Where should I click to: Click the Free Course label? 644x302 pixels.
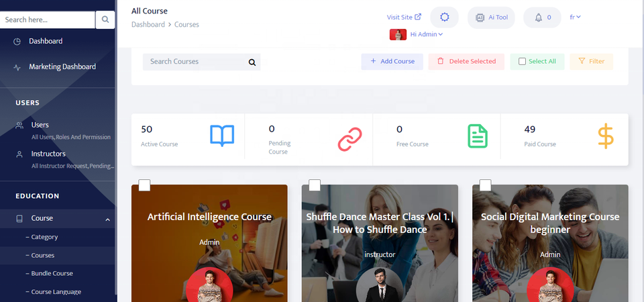coord(413,144)
